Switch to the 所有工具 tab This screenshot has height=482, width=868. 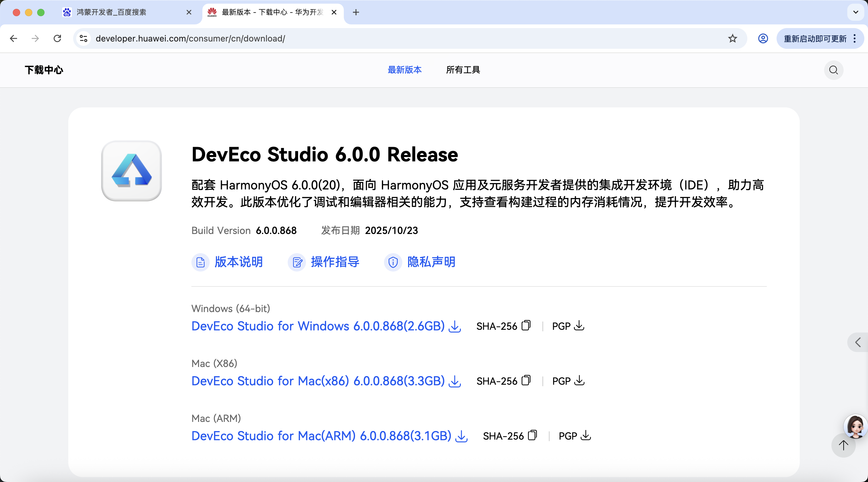(x=463, y=70)
